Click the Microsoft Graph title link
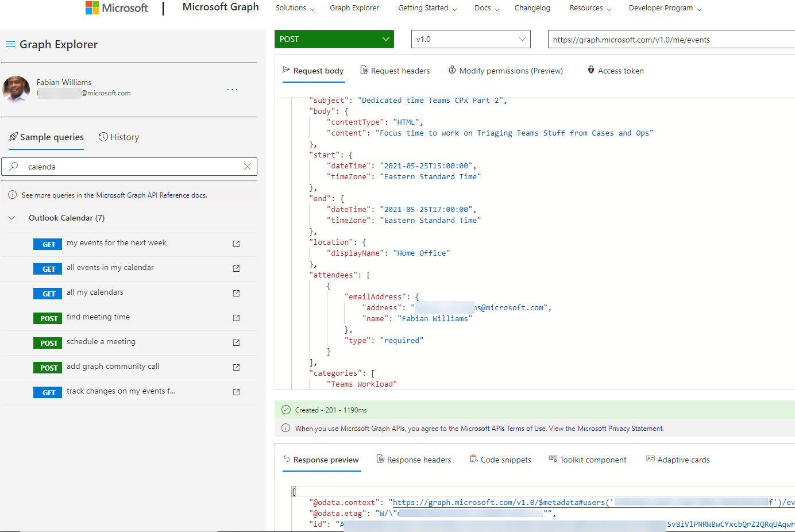This screenshot has height=532, width=795. pyautogui.click(x=221, y=7)
